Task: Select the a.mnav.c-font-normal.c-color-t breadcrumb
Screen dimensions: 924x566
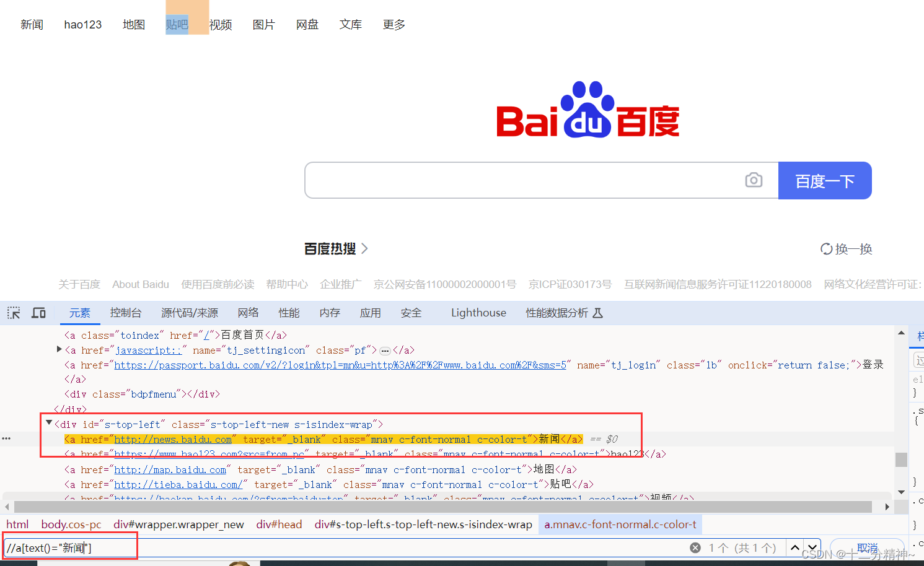Action: [620, 525]
